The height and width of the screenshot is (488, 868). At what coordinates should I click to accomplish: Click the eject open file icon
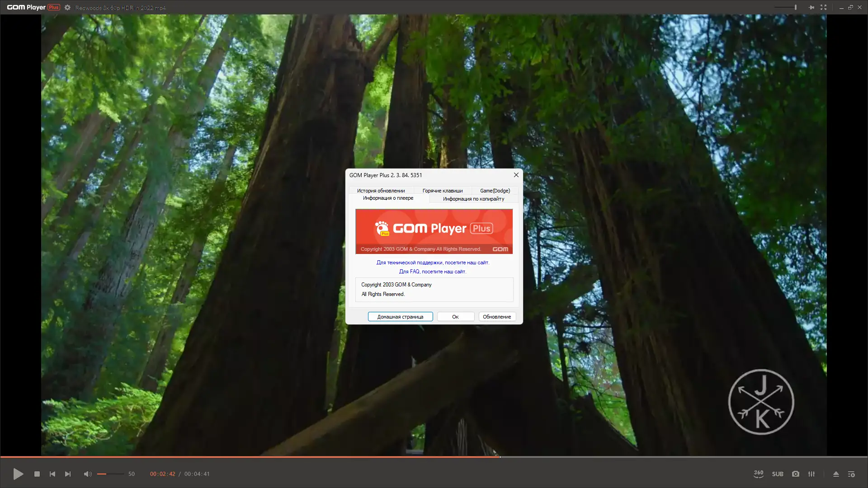(x=836, y=474)
